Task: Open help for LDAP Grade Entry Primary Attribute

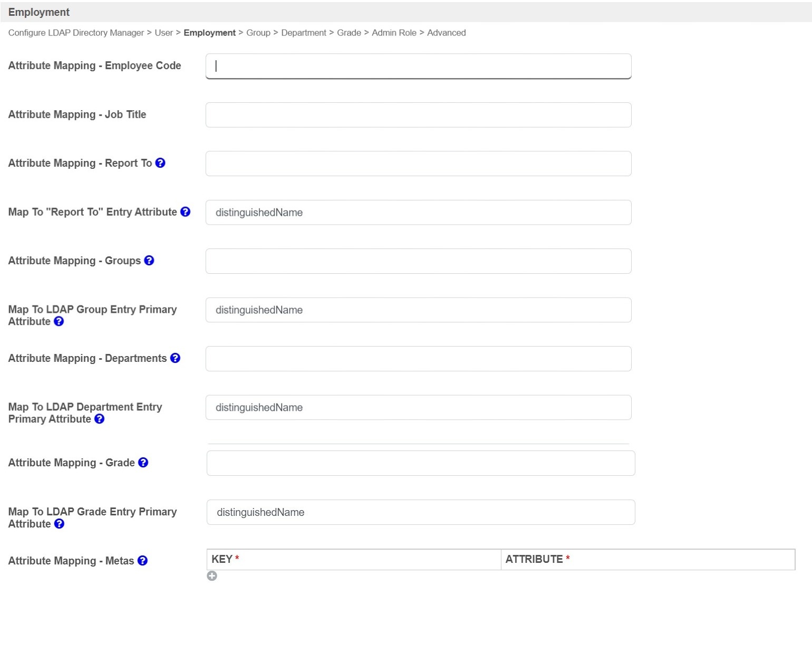Action: tap(60, 524)
